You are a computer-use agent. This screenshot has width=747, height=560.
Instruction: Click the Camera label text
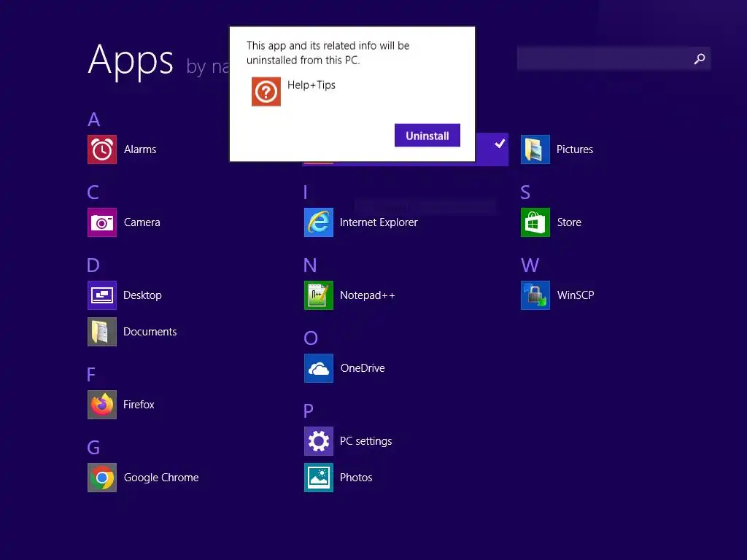point(142,222)
